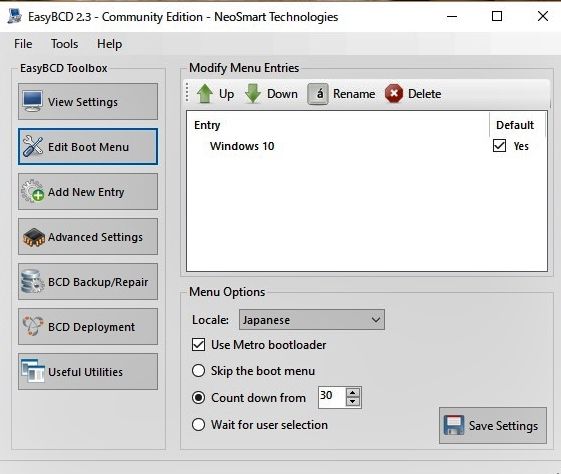Open the Tools menu
This screenshot has width=561, height=474.
click(64, 44)
